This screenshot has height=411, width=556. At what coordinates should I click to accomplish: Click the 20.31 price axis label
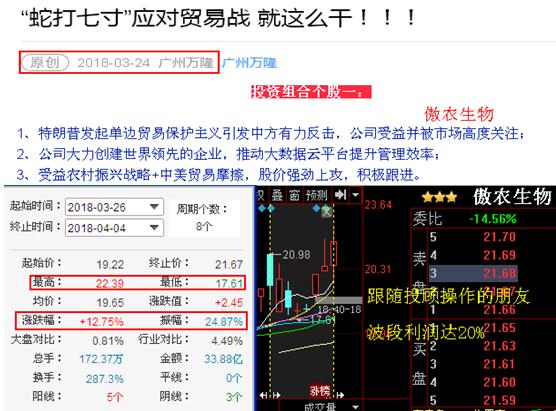(x=378, y=270)
